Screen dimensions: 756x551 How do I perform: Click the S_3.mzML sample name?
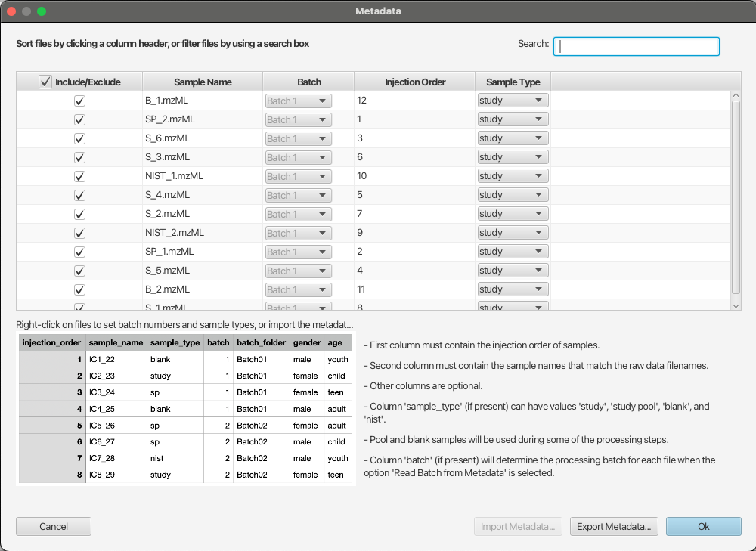click(x=167, y=157)
